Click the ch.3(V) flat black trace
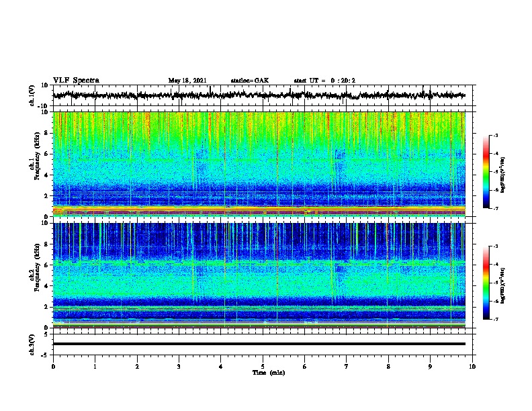 (259, 344)
